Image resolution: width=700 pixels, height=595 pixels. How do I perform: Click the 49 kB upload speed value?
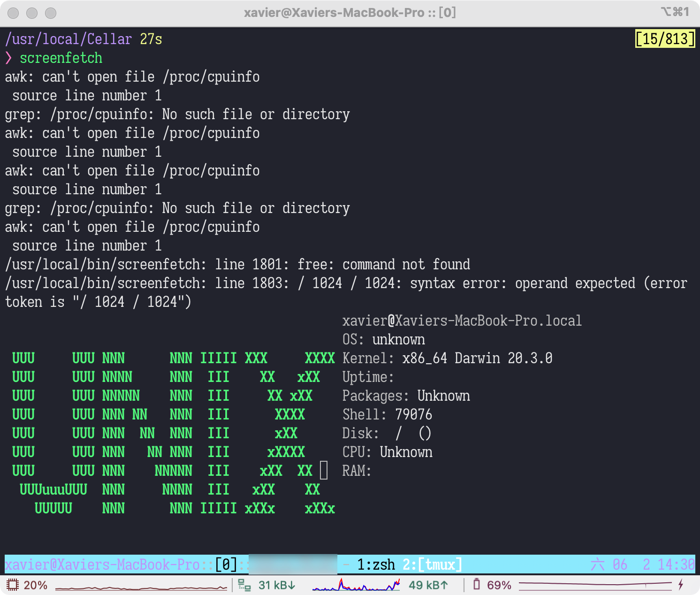click(x=428, y=585)
